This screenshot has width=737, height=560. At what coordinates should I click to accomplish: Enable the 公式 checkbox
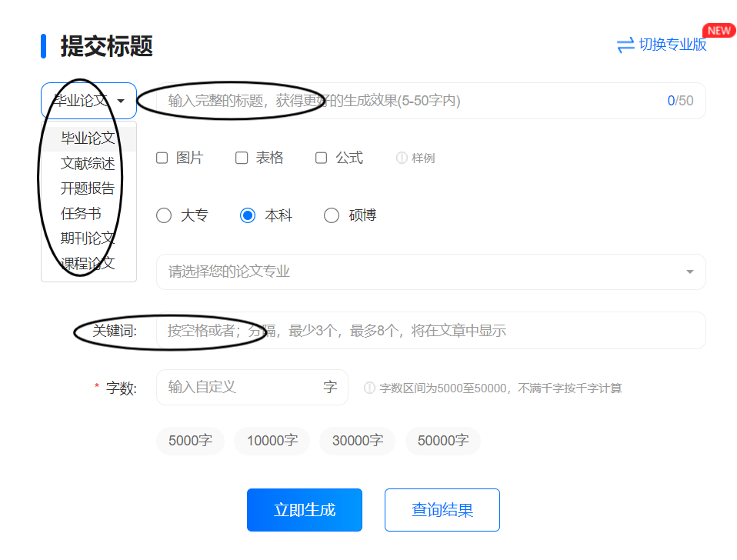pyautogui.click(x=321, y=158)
